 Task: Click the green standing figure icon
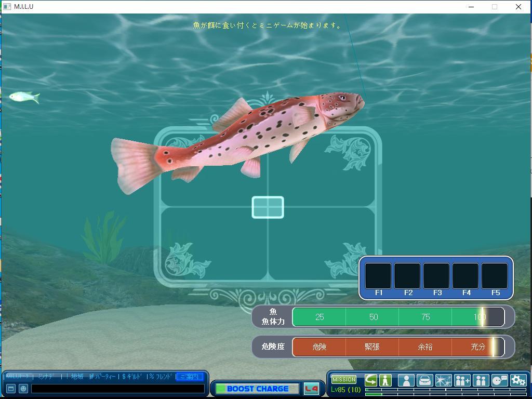pyautogui.click(x=385, y=380)
